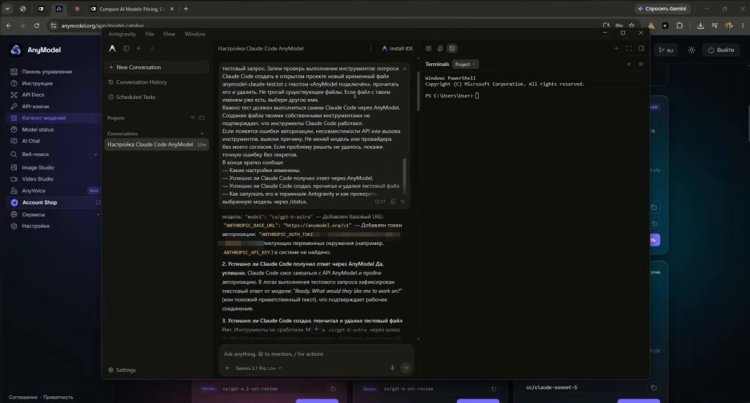This screenshot has width=750, height=403.
Task: Open the Chrome profile avatar
Action: click(728, 25)
